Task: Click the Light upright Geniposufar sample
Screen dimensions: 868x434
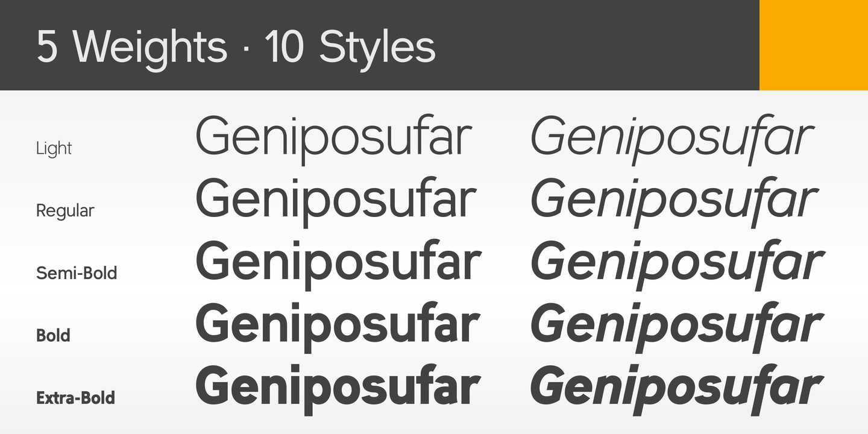Action: [333, 139]
